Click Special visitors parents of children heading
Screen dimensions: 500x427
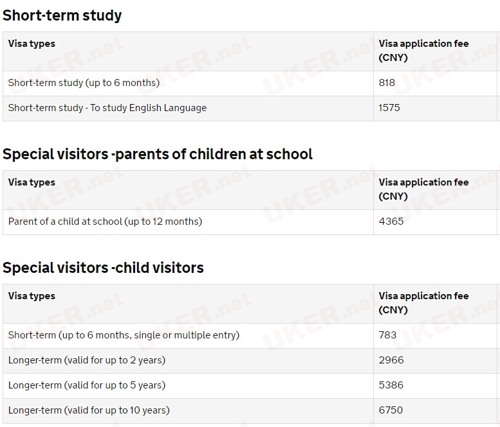point(157,154)
